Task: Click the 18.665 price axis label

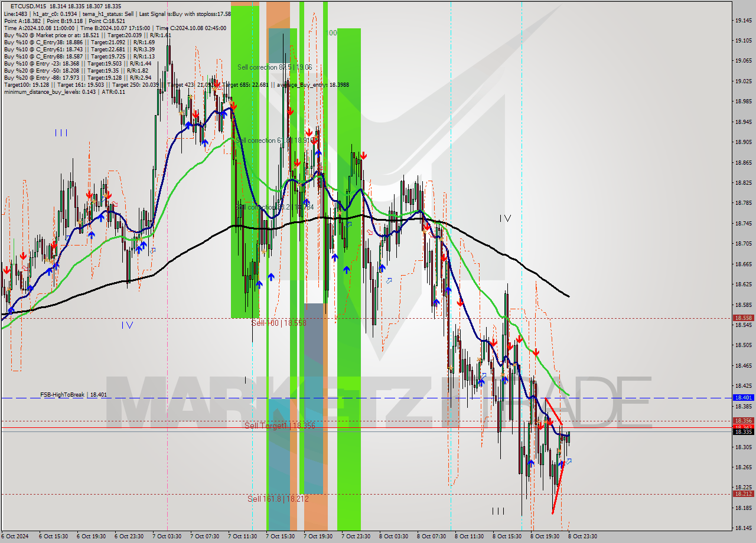Action: (743, 263)
